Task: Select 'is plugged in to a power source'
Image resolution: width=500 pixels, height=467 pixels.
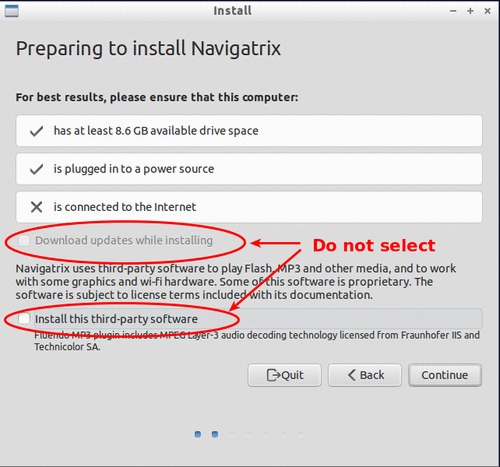Action: (249, 169)
